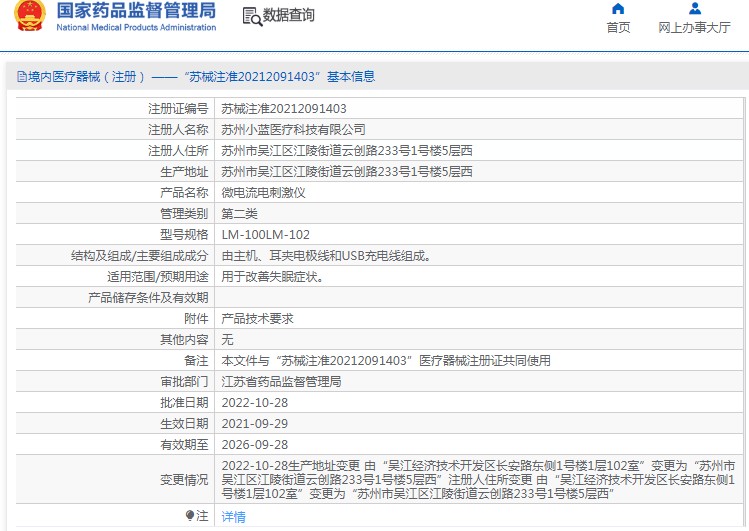The width and height of the screenshot is (749, 531).
Task: Select approval date 2022-10-28
Action: coord(255,403)
